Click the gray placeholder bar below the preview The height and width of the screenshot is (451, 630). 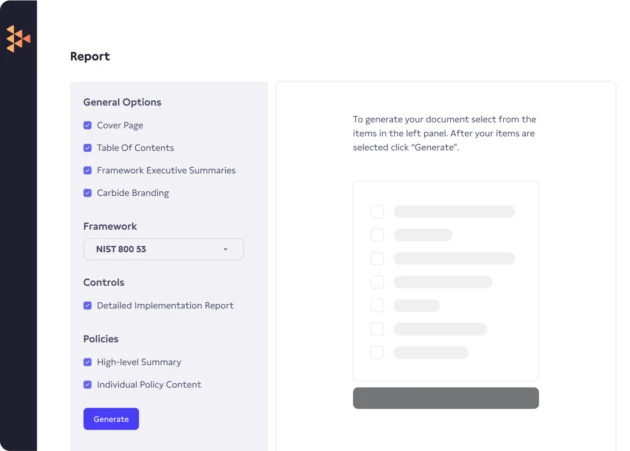coord(445,398)
